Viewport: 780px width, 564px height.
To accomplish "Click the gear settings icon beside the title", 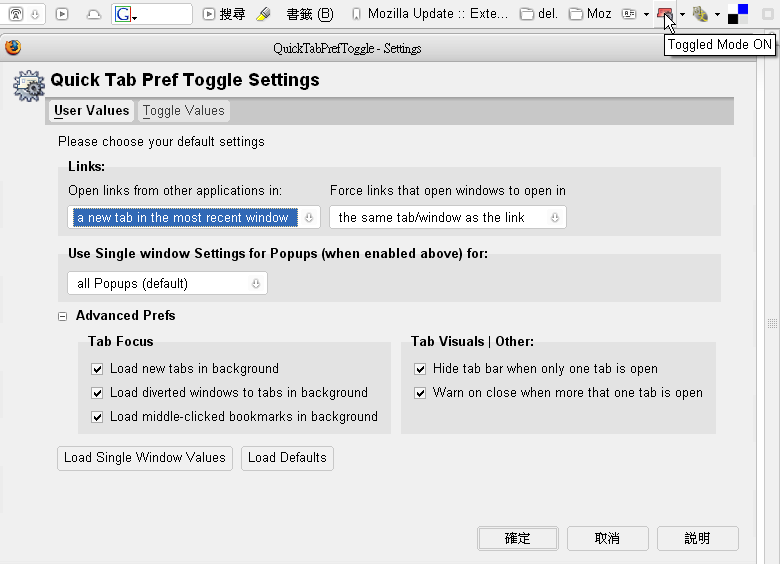I will [28, 86].
